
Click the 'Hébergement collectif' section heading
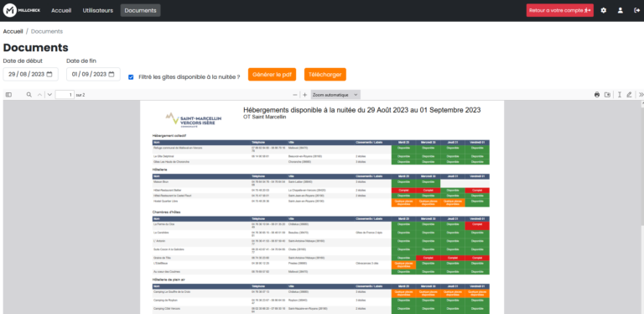170,135
